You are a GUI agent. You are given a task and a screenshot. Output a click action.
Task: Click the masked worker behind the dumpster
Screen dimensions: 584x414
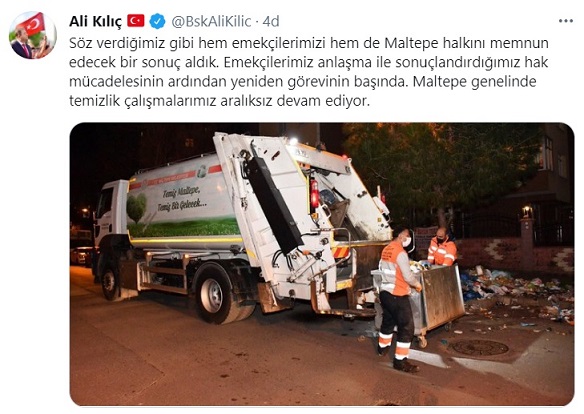click(x=442, y=246)
